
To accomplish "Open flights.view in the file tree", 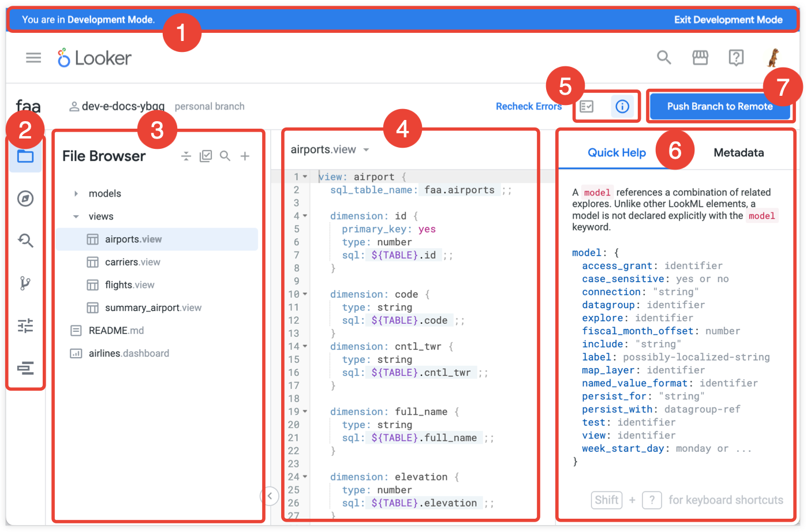I will coord(129,285).
